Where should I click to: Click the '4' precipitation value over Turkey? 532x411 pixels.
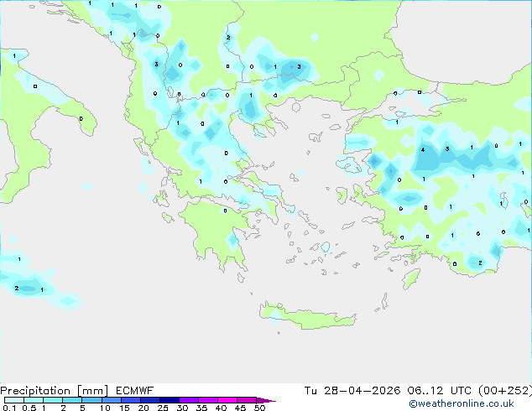[x=423, y=149]
